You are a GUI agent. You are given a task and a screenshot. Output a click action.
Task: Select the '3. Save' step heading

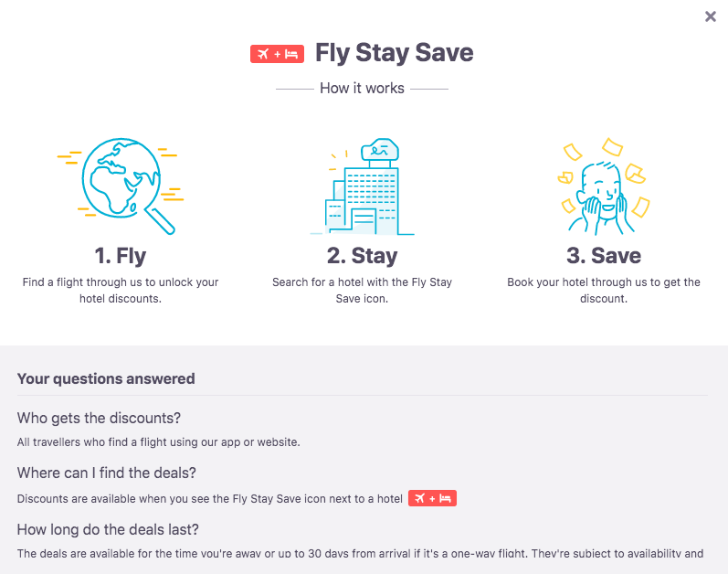pyautogui.click(x=604, y=255)
